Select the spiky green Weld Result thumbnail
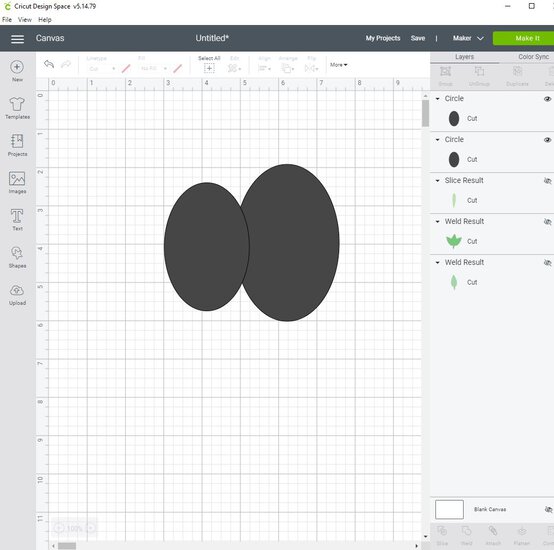This screenshot has width=554, height=550. click(454, 241)
